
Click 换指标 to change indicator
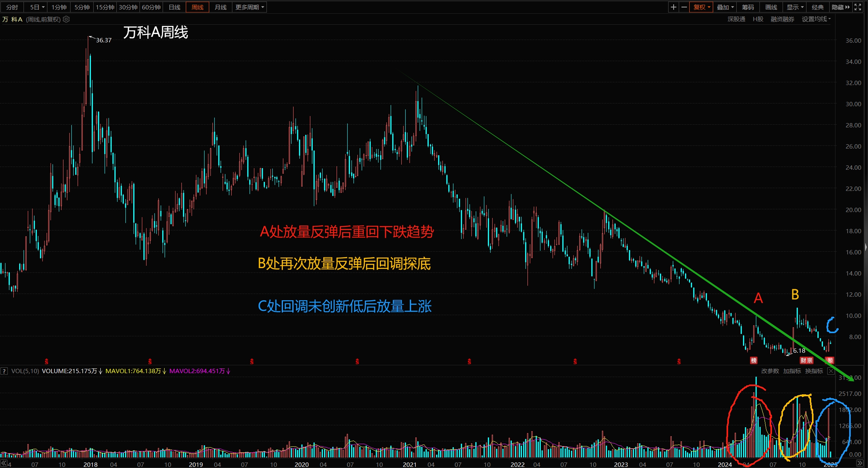tap(814, 371)
